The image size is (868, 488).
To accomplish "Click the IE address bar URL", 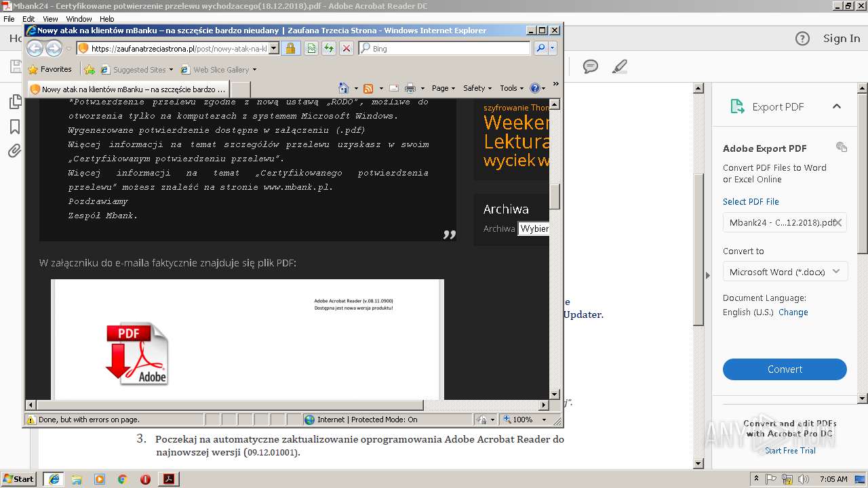I will pos(179,48).
